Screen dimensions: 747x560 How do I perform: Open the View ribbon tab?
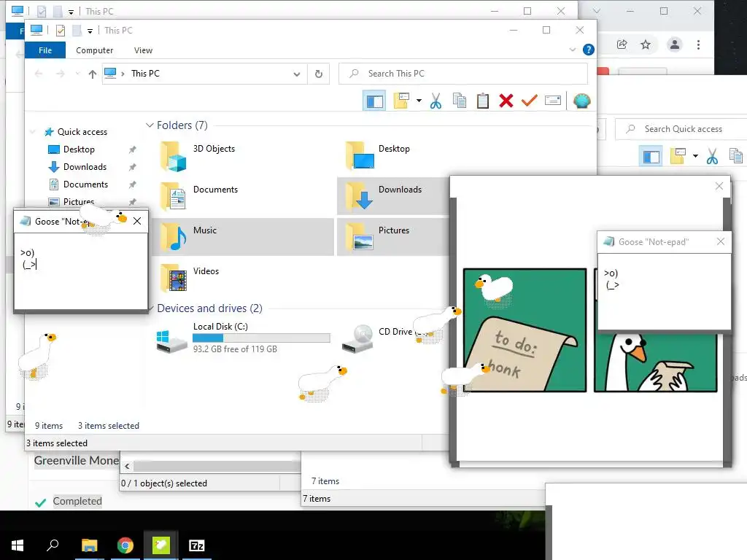pyautogui.click(x=143, y=50)
